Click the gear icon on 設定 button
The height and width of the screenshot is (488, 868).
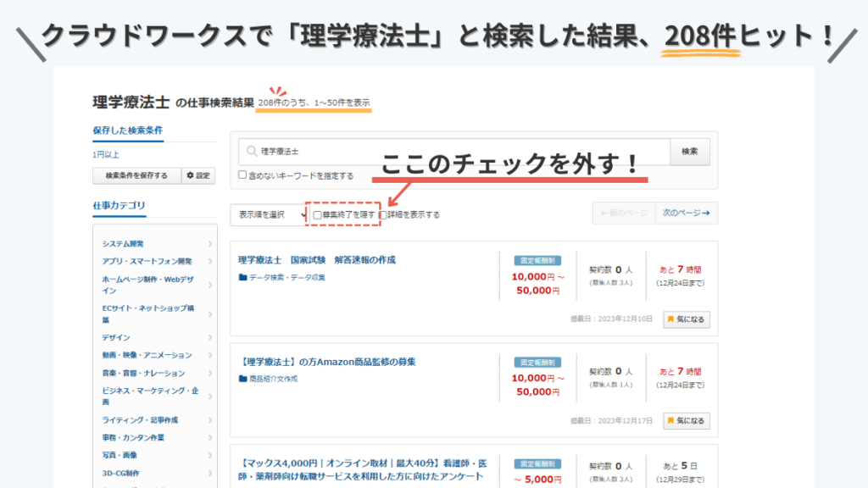191,175
